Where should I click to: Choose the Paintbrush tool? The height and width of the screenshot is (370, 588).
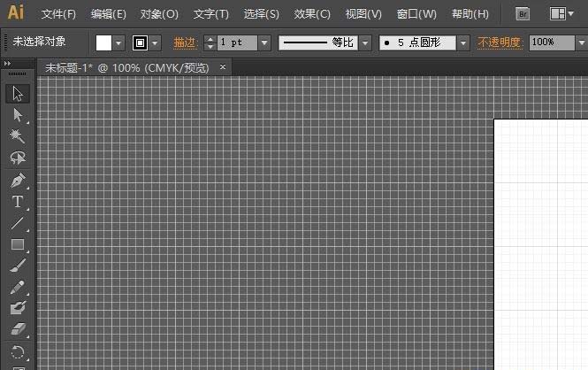18,266
